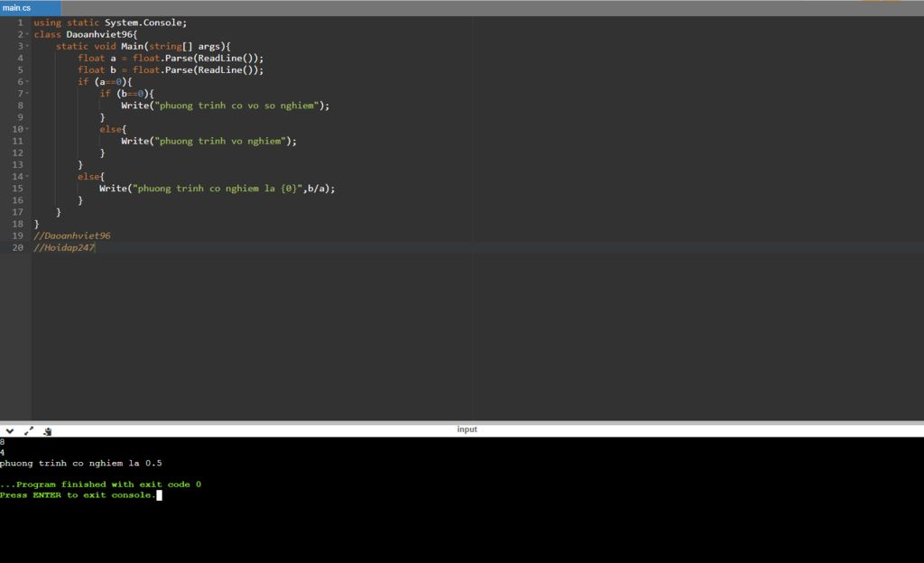
Task: Click the comment //Hoidap247
Action: point(64,248)
